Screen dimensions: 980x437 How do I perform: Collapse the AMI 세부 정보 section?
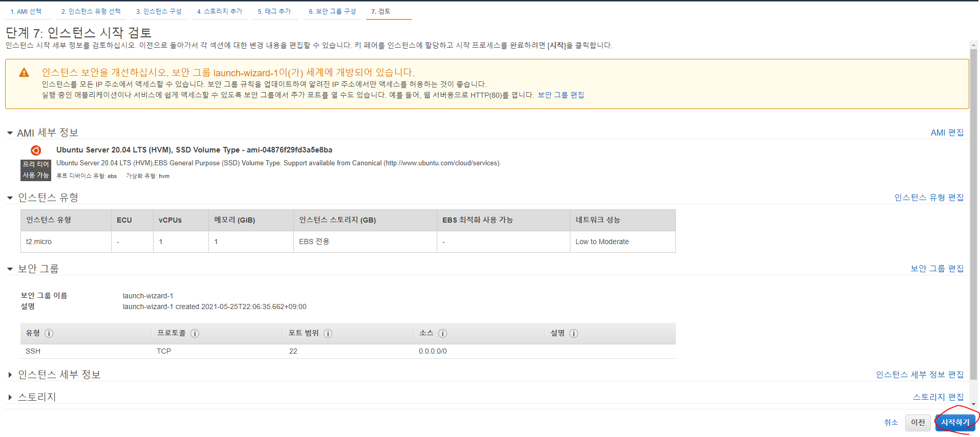click(10, 133)
